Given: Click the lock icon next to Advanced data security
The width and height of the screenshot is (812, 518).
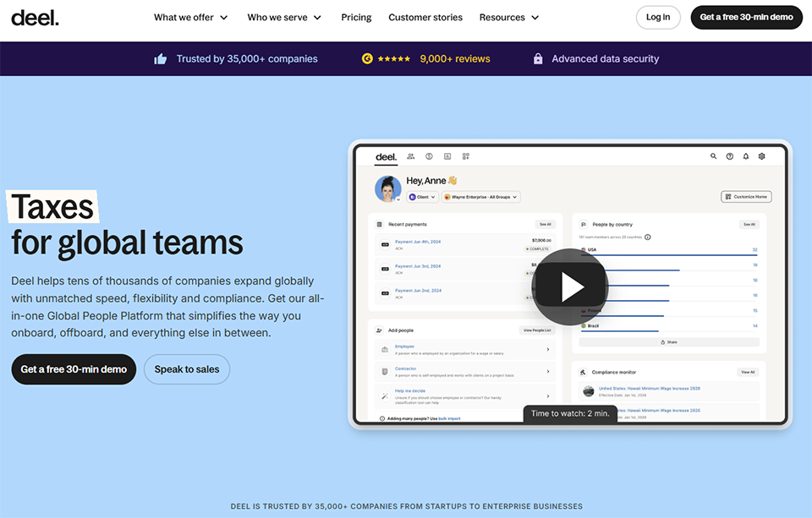Looking at the screenshot, I should 538,58.
